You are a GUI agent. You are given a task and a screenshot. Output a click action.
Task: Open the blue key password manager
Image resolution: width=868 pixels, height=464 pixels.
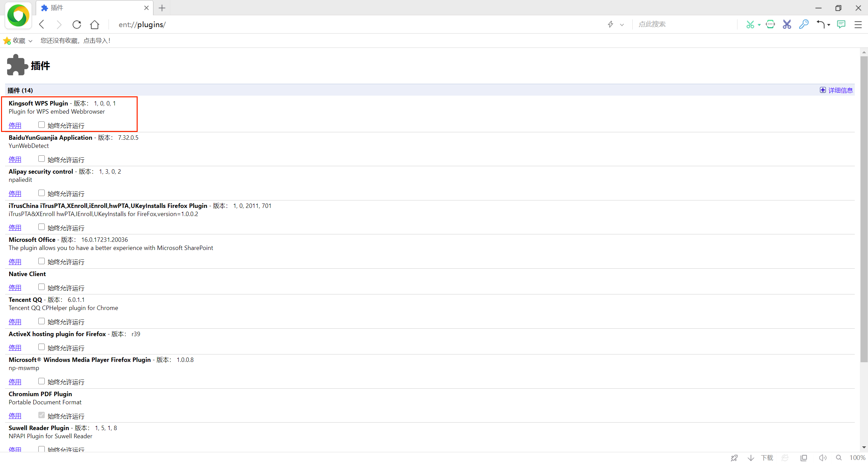(x=804, y=24)
